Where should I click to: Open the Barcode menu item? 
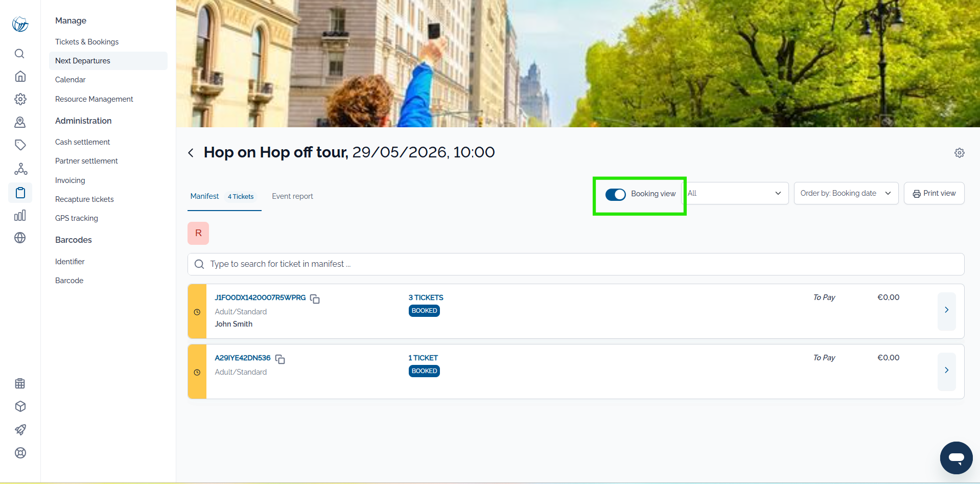pyautogui.click(x=69, y=281)
